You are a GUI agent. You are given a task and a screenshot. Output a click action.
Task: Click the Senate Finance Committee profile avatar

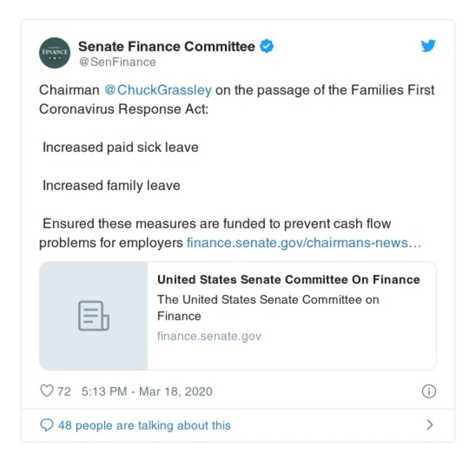(x=55, y=53)
